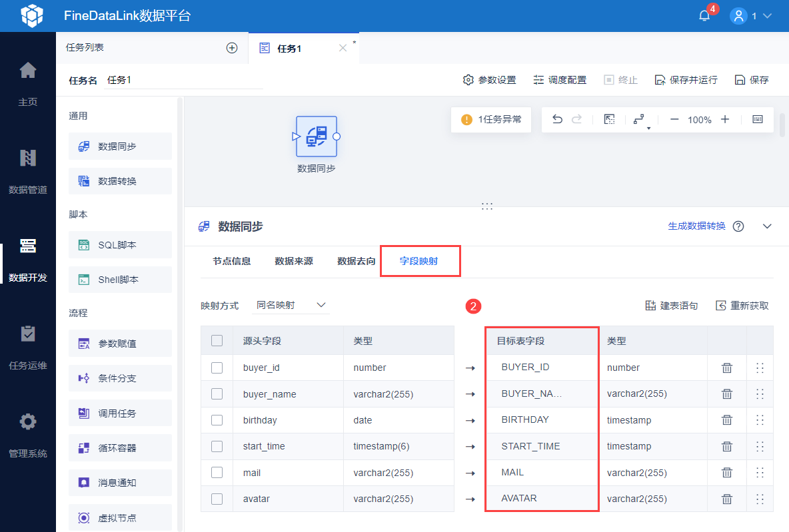Click keyboard shortcuts icon

click(757, 119)
